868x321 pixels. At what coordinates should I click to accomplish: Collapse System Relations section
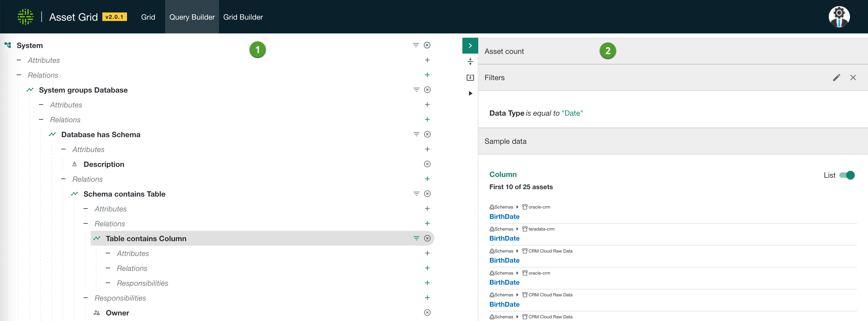(x=19, y=75)
